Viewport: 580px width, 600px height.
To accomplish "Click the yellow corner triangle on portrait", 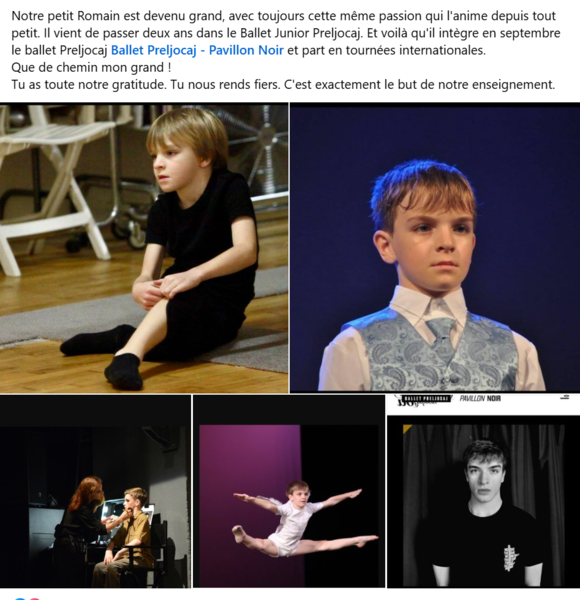I will 406,428.
